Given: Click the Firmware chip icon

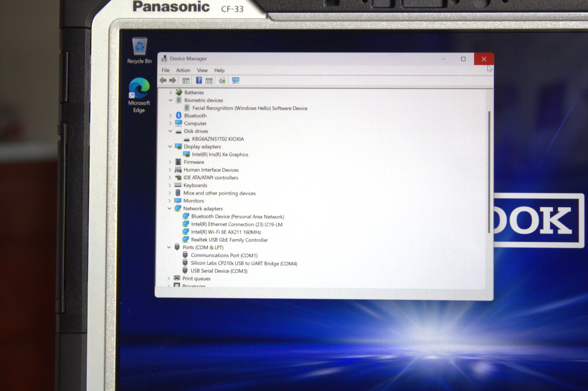Looking at the screenshot, I should 178,162.
